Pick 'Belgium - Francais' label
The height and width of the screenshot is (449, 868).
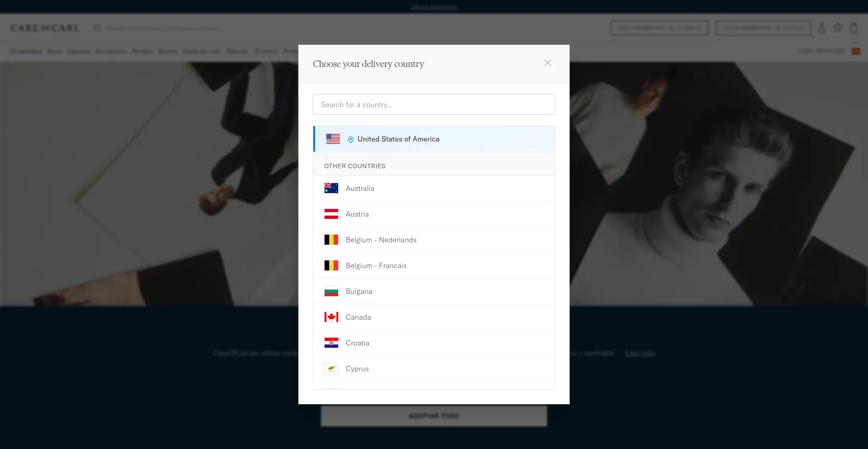[x=376, y=266]
